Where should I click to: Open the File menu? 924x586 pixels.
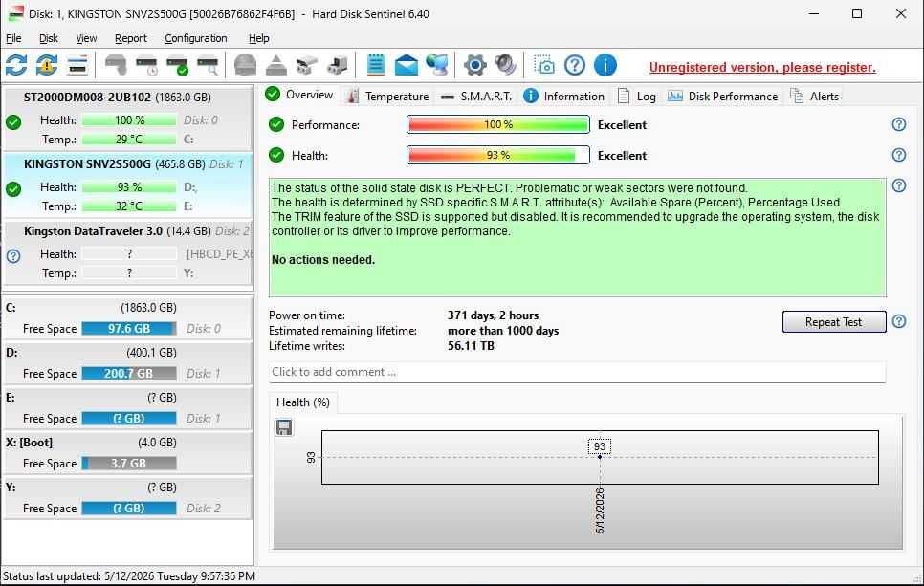coord(13,38)
